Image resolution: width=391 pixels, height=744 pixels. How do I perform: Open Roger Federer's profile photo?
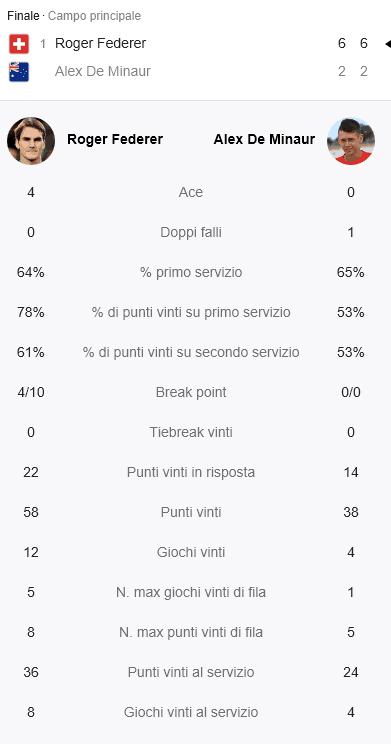pos(31,141)
